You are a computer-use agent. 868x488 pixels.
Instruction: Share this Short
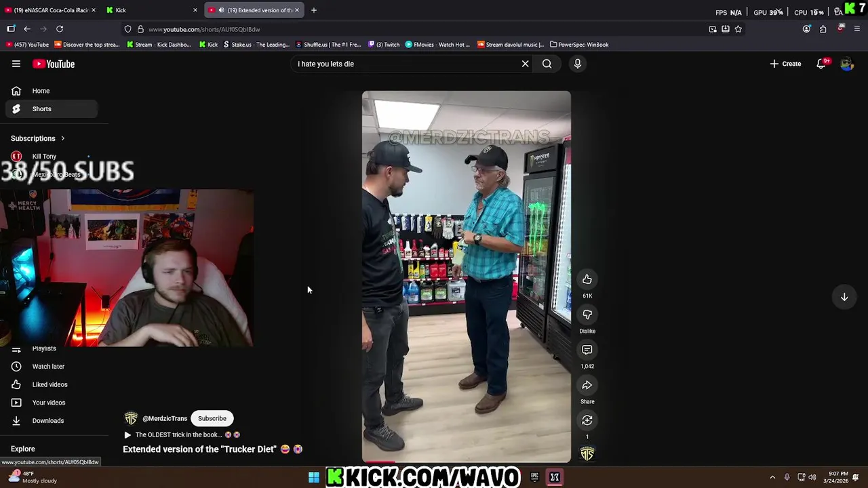coord(587,385)
